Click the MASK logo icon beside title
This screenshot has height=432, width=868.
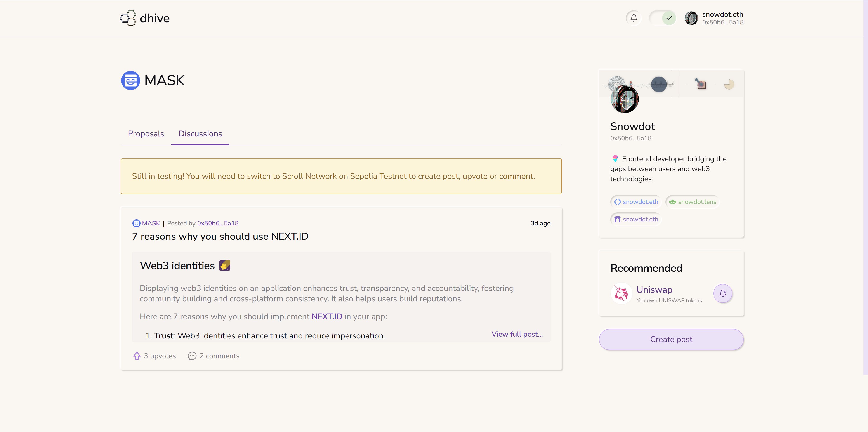(x=130, y=80)
